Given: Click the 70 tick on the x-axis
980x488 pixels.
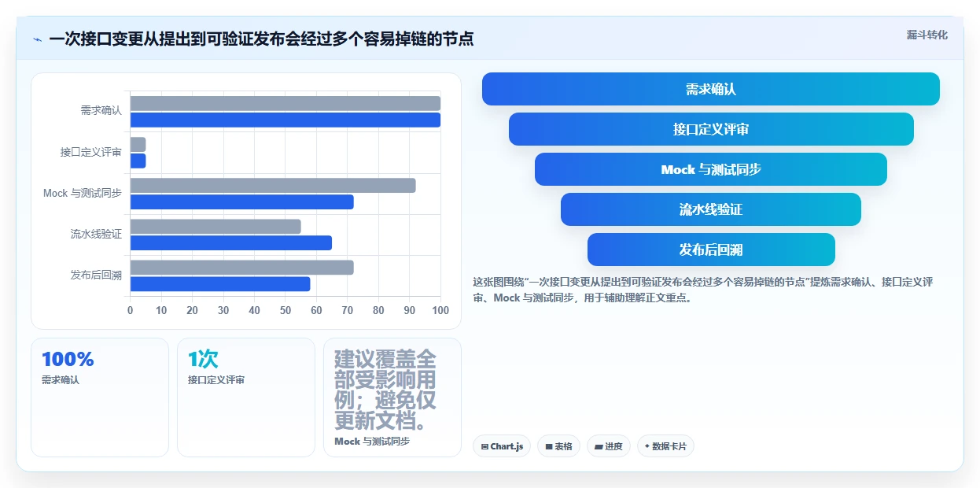Looking at the screenshot, I should click(x=348, y=310).
